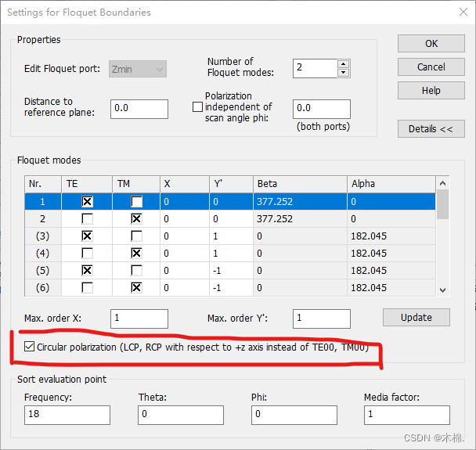Disable Circular polarization LCP, RCP option
Viewport: 476px width, 450px height.
coord(29,347)
